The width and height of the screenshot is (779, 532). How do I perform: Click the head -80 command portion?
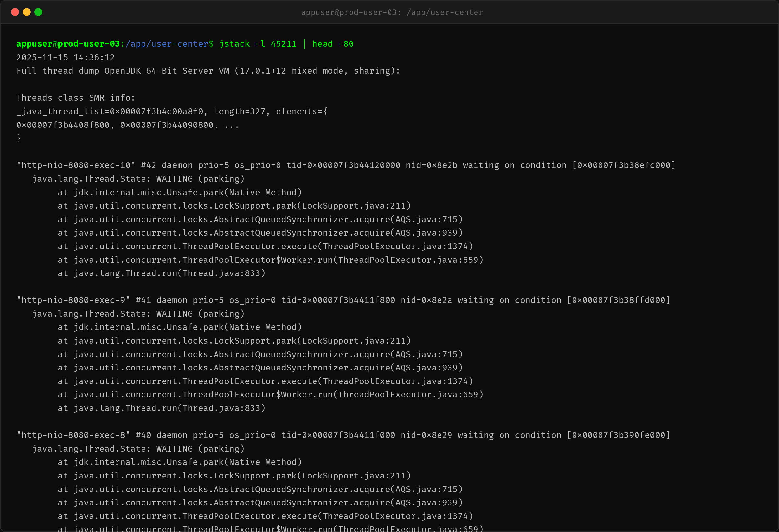pos(333,44)
